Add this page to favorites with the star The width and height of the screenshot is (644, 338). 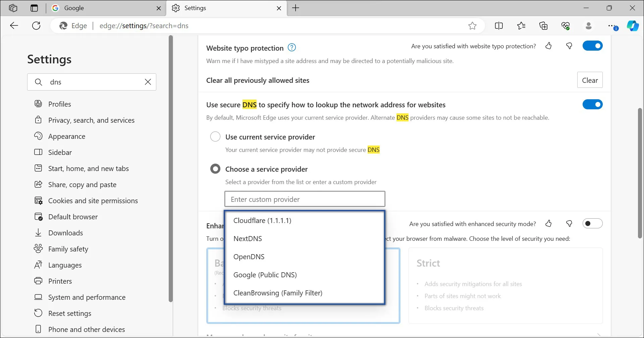click(x=473, y=25)
